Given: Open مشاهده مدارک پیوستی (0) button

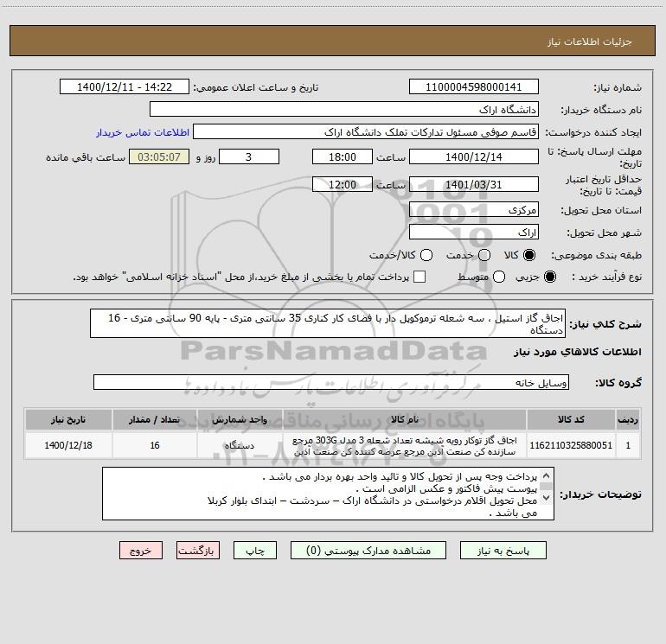Looking at the screenshot, I should [368, 551].
